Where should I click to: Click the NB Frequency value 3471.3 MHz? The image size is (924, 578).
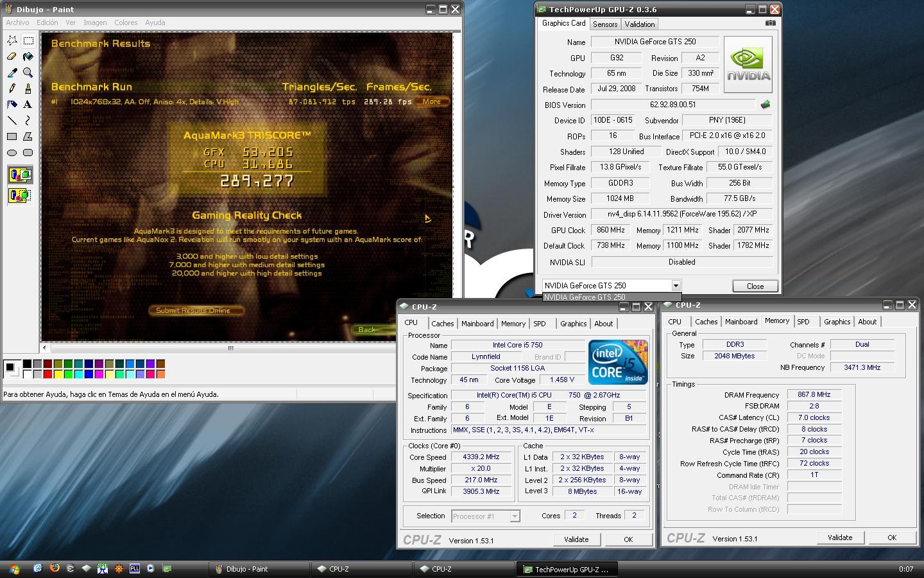tap(862, 367)
